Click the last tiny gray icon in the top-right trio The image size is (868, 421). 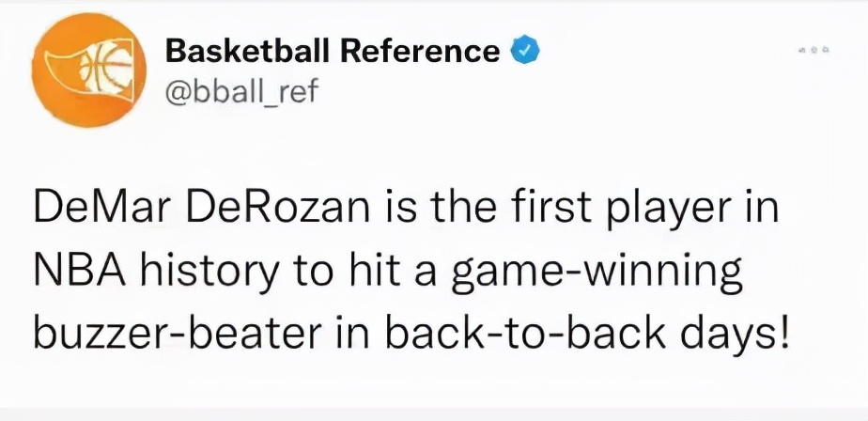(x=824, y=51)
